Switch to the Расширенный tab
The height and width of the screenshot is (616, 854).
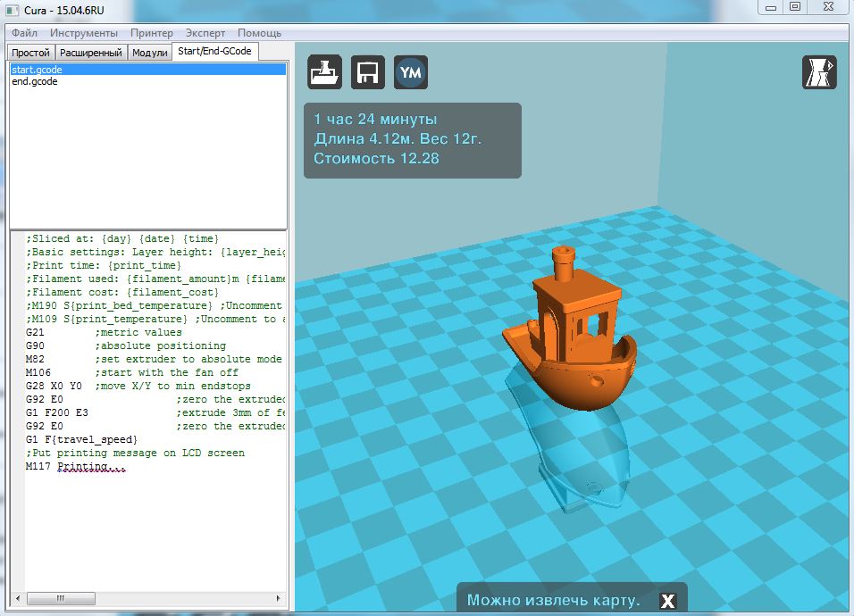[x=91, y=53]
